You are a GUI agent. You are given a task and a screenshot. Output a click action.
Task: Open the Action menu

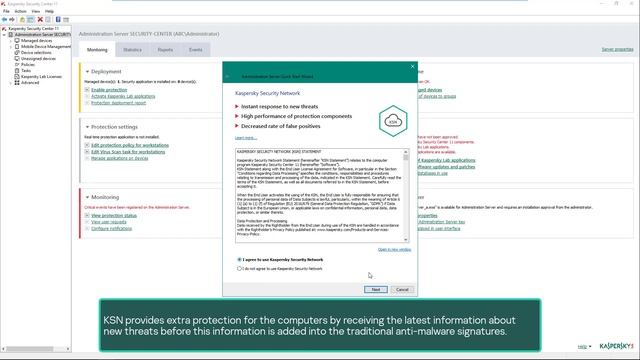point(20,11)
